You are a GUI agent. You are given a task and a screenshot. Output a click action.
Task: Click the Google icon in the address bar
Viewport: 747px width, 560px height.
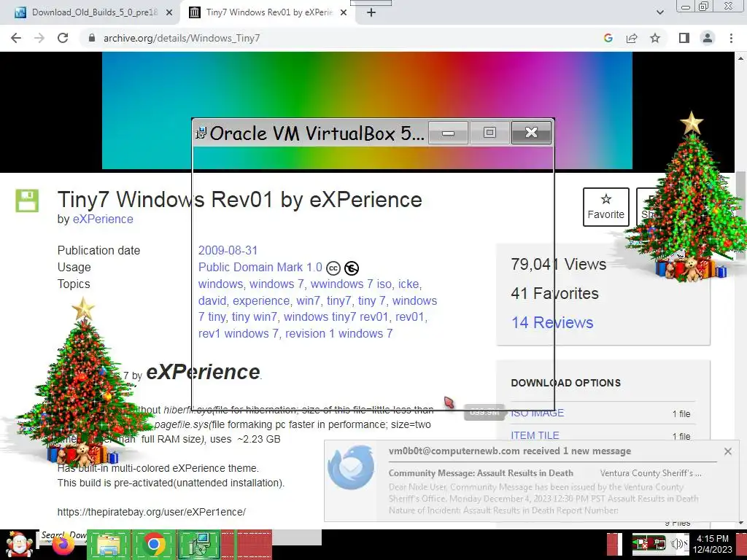608,38
